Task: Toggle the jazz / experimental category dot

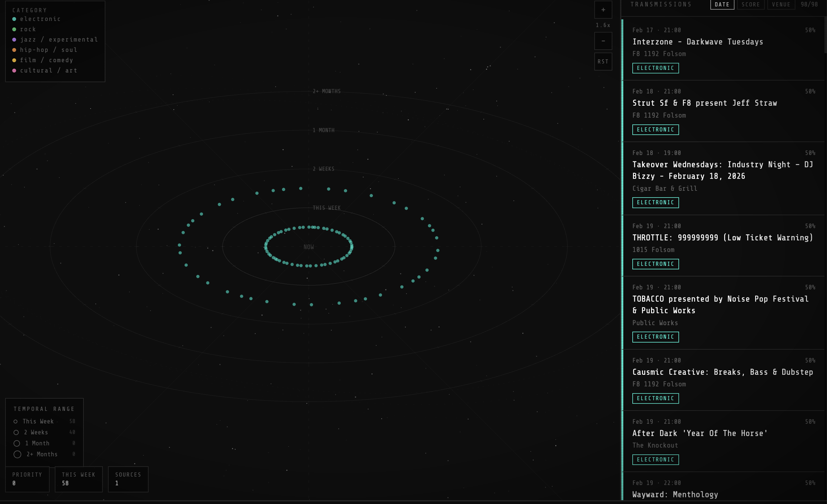Action: (14, 39)
